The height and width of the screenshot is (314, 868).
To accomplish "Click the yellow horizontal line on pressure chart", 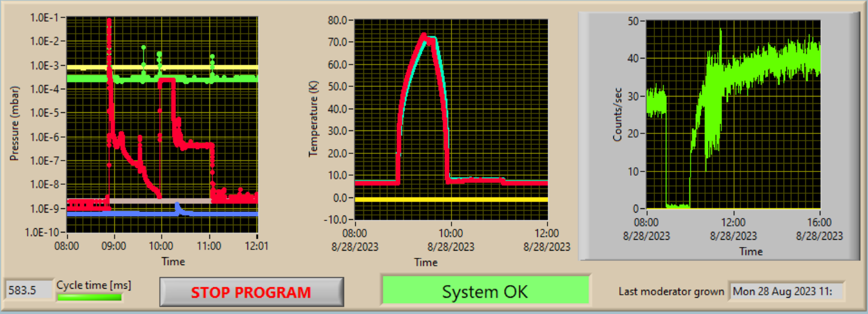I will coord(162,67).
